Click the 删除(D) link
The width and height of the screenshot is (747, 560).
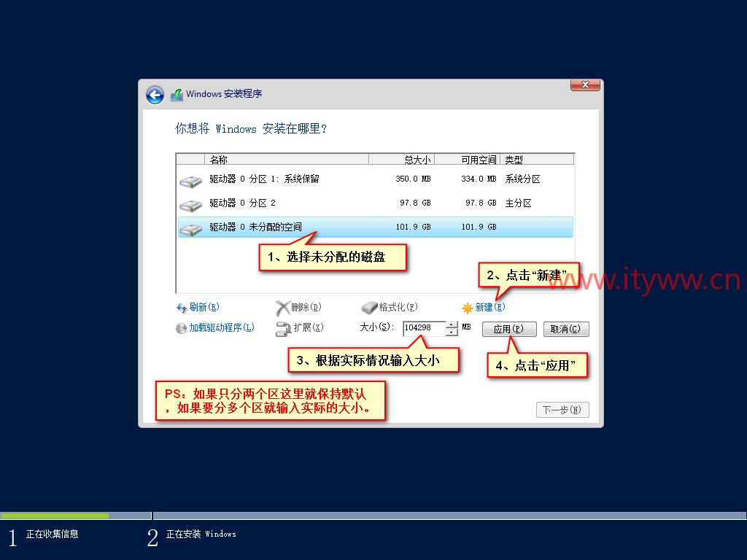click(306, 307)
